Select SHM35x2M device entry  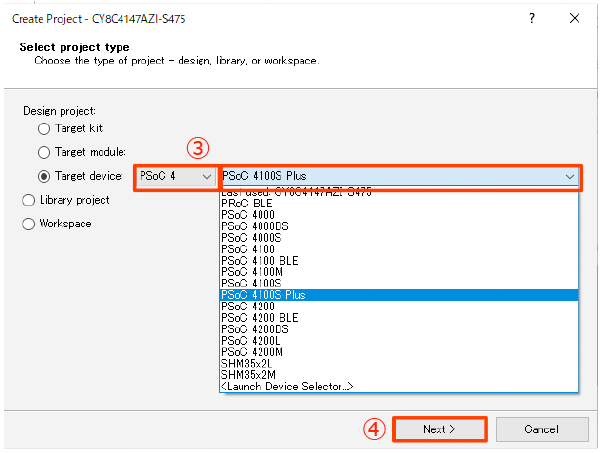[399, 375]
